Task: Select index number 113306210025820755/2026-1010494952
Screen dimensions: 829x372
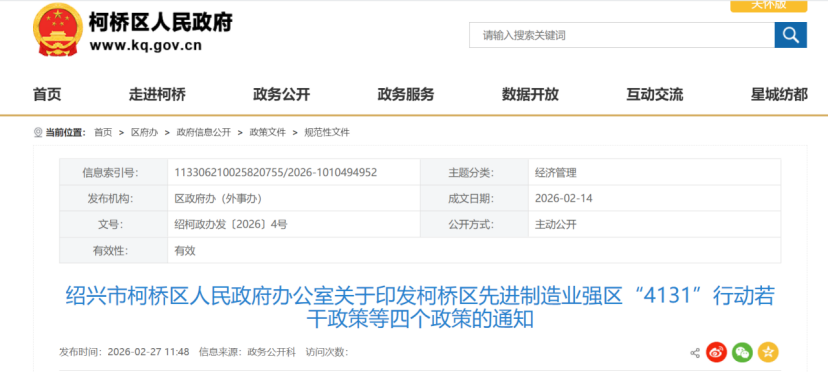Action: click(275, 172)
